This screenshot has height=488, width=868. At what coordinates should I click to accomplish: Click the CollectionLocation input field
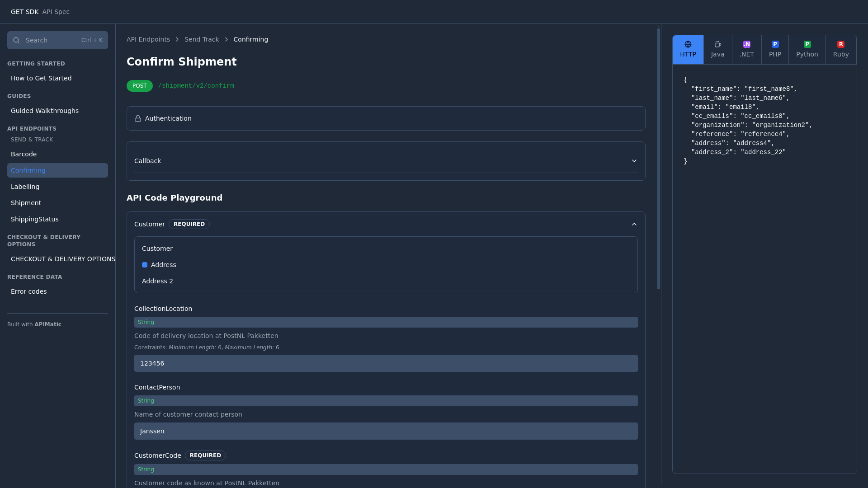(x=386, y=363)
